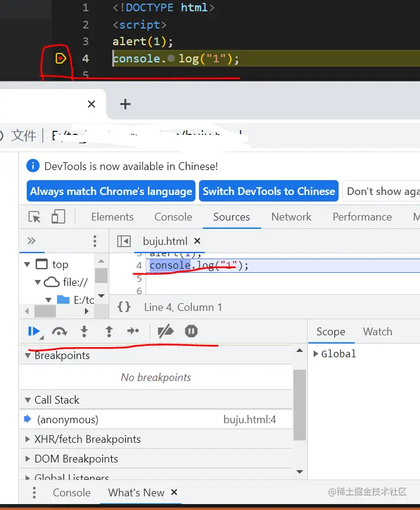Show more navigator tabs with double chevron
The width and height of the screenshot is (420, 510).
coord(31,241)
